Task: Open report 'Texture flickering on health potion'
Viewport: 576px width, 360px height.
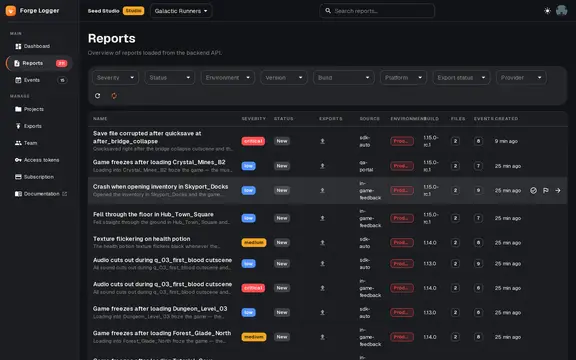Action: [x=141, y=239]
